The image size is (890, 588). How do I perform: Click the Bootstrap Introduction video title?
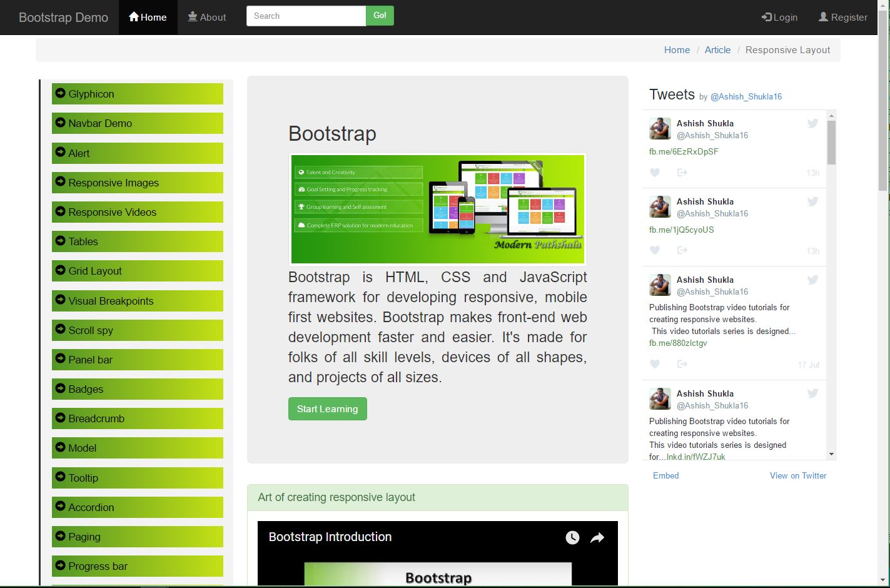click(330, 537)
